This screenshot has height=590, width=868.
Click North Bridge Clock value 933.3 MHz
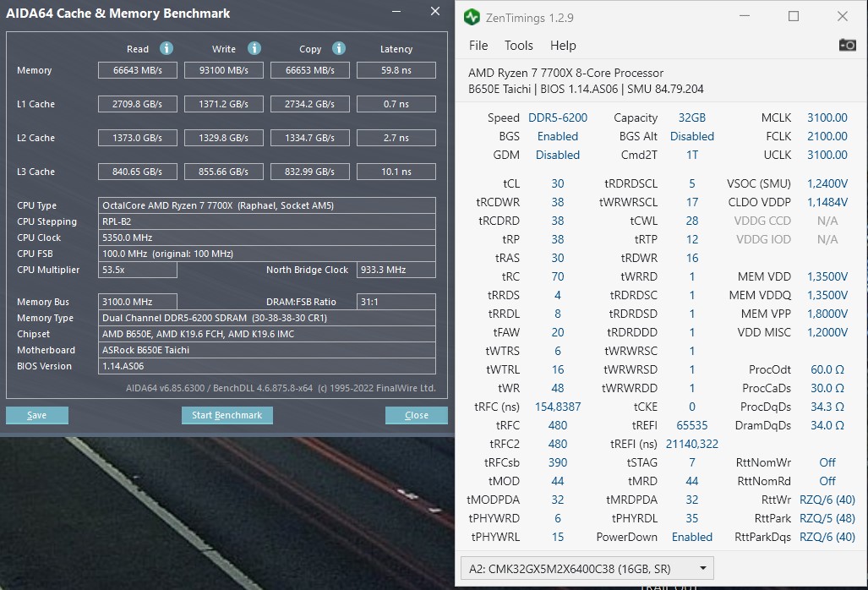click(396, 270)
